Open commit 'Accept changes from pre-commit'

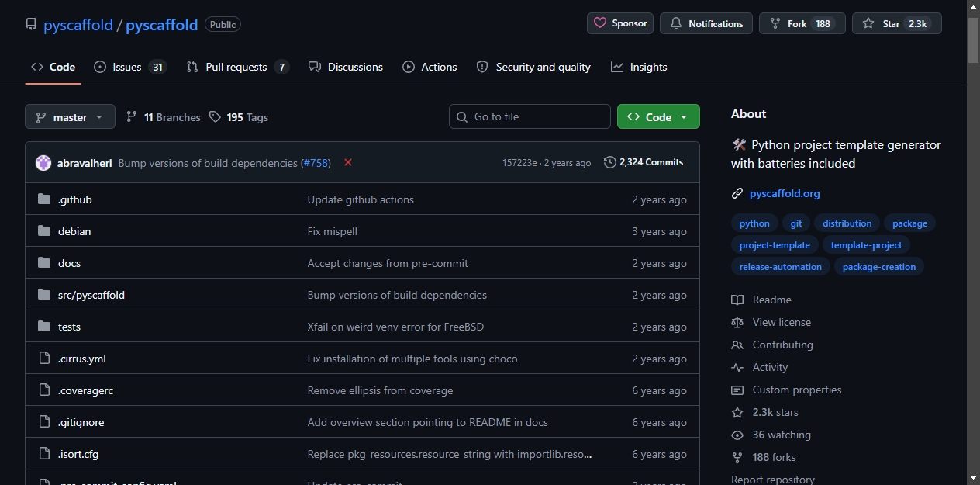[x=388, y=263]
